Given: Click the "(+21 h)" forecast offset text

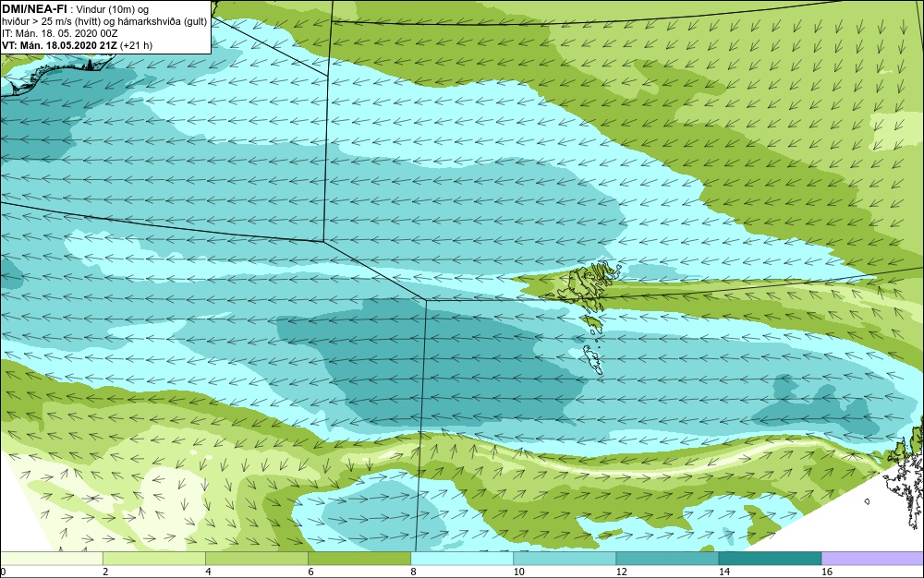Looking at the screenshot, I should [136, 45].
